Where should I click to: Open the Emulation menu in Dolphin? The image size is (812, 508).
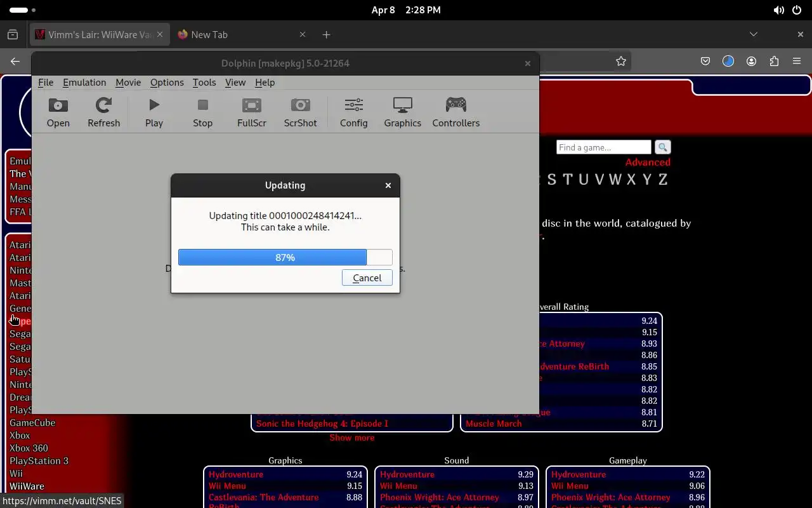point(84,83)
